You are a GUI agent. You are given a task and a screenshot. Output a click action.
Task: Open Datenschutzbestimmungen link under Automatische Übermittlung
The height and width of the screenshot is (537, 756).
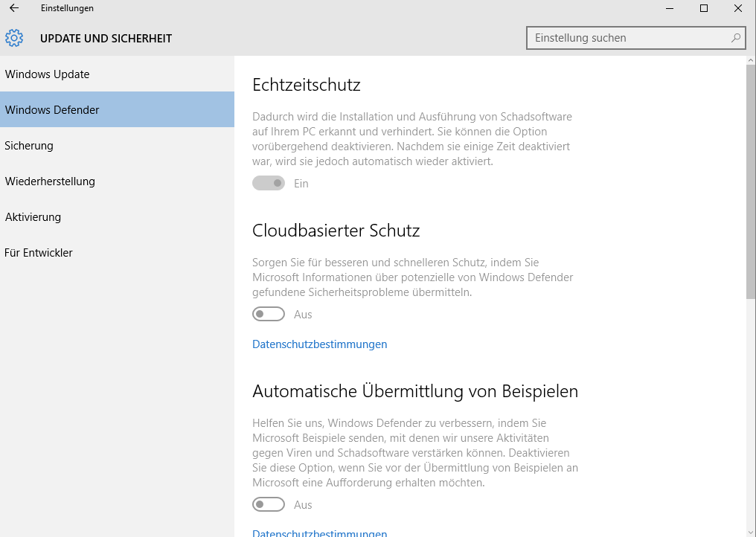(320, 533)
